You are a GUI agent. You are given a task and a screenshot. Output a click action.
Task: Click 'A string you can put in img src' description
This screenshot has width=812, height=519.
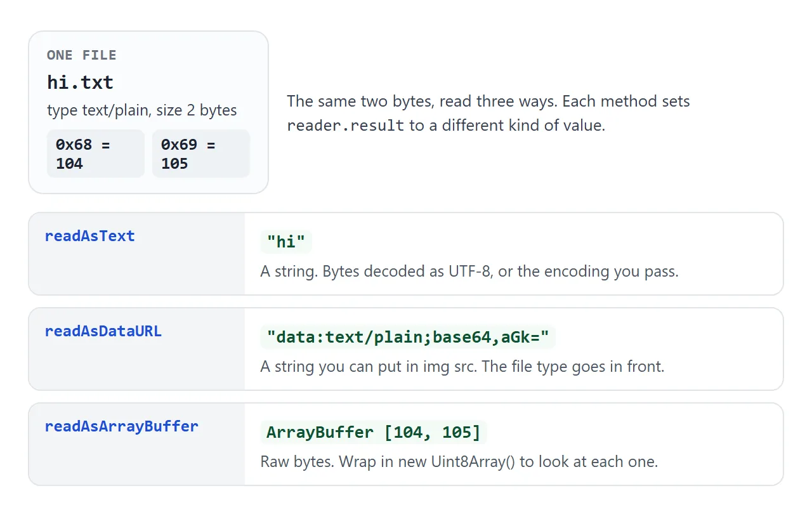pos(462,367)
